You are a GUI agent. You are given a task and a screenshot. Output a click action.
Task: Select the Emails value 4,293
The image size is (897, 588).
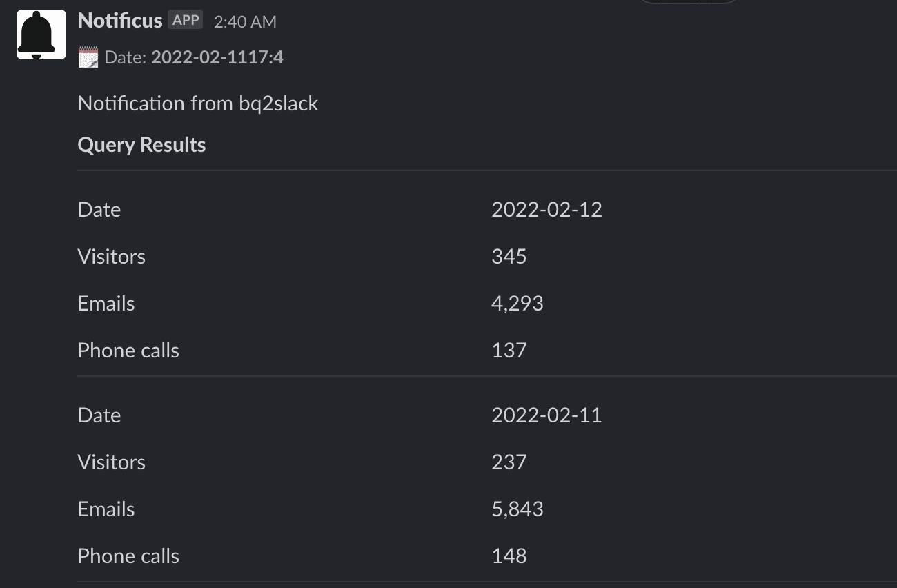517,303
